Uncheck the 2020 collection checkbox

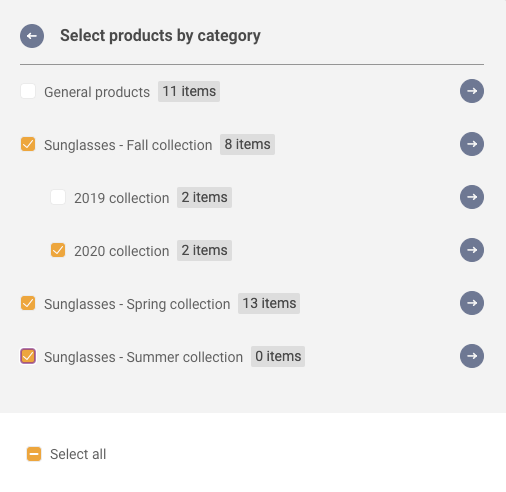pos(58,250)
